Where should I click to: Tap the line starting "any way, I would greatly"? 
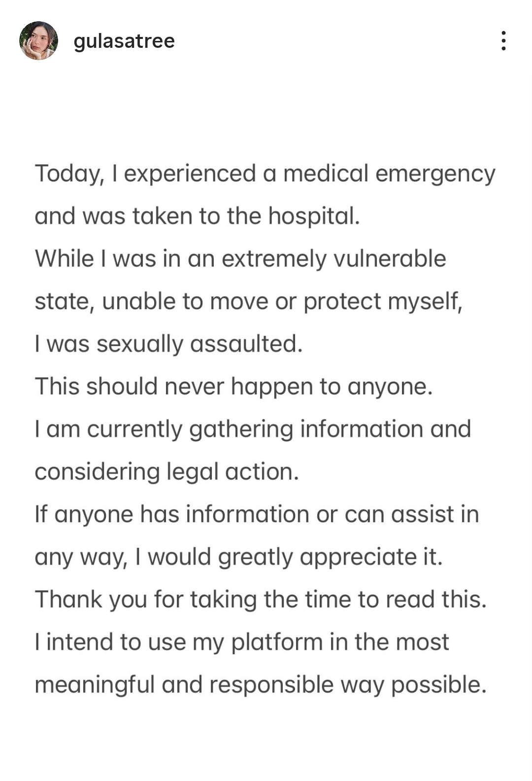pos(238,557)
